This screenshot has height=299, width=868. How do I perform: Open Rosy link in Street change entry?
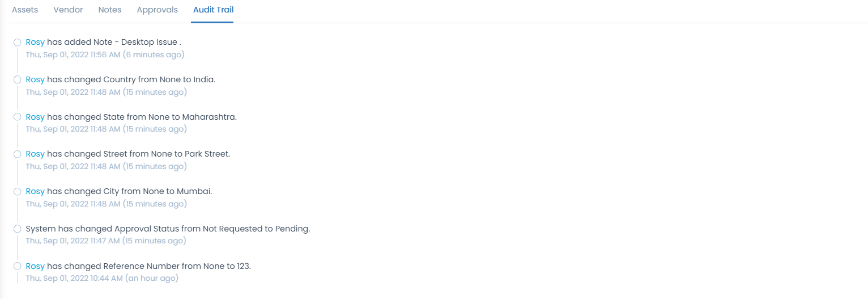click(x=35, y=154)
